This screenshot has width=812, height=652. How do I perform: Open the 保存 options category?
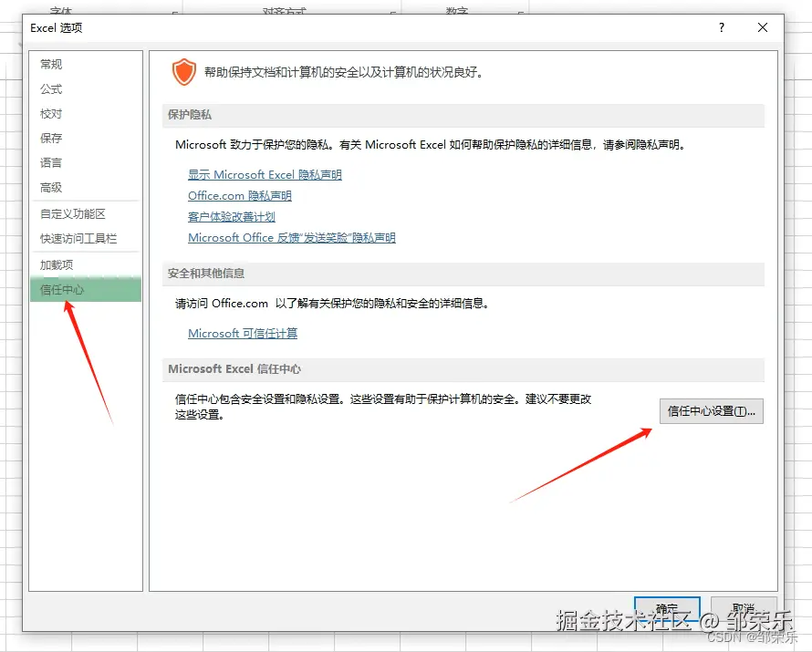click(x=50, y=138)
